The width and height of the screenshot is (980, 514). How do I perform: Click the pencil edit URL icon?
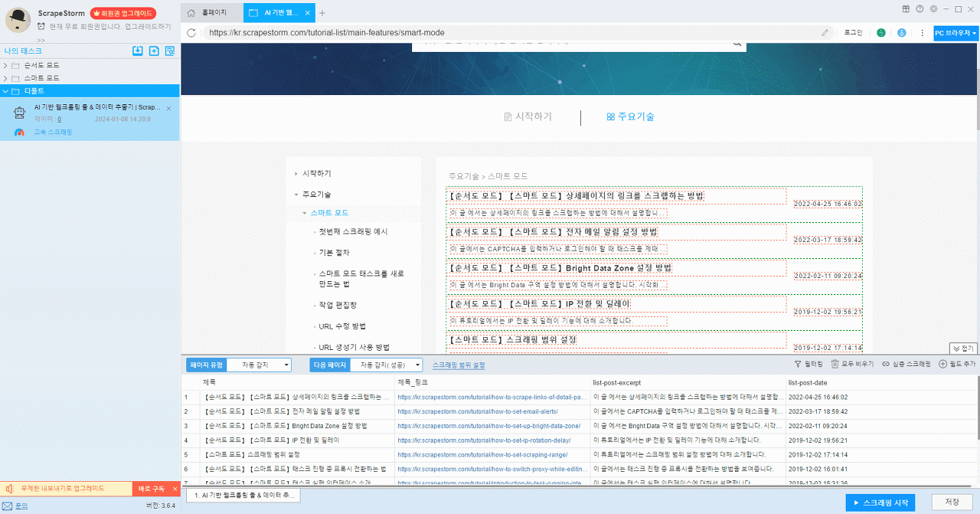pyautogui.click(x=825, y=33)
